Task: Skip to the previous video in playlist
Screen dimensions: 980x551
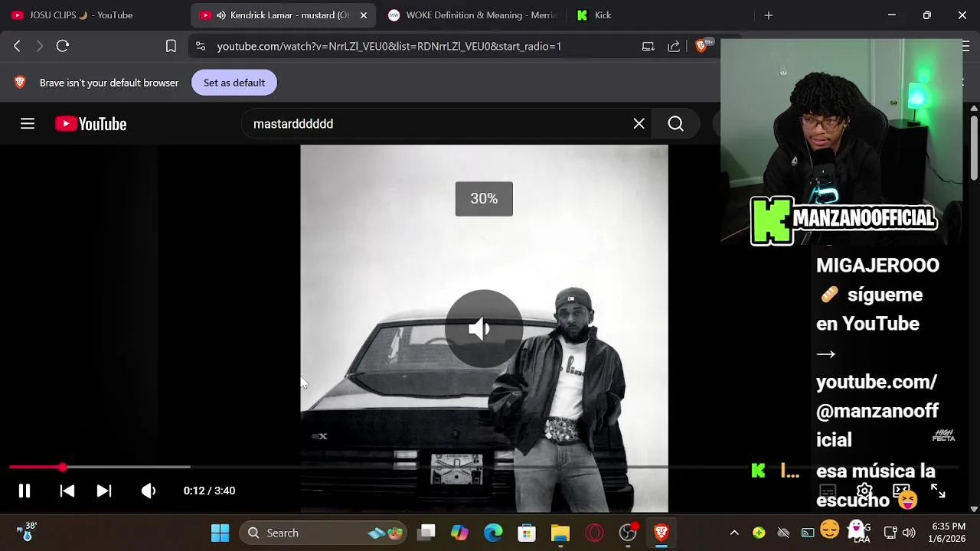Action: [67, 491]
